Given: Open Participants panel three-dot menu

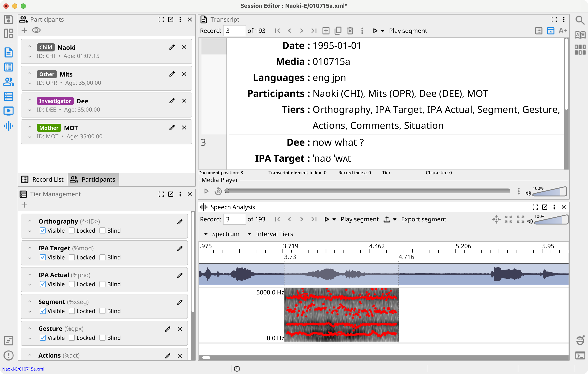Looking at the screenshot, I should 180,19.
